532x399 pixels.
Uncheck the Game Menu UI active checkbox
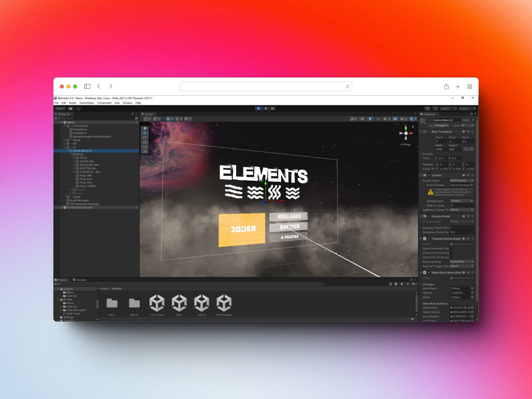pos(430,120)
